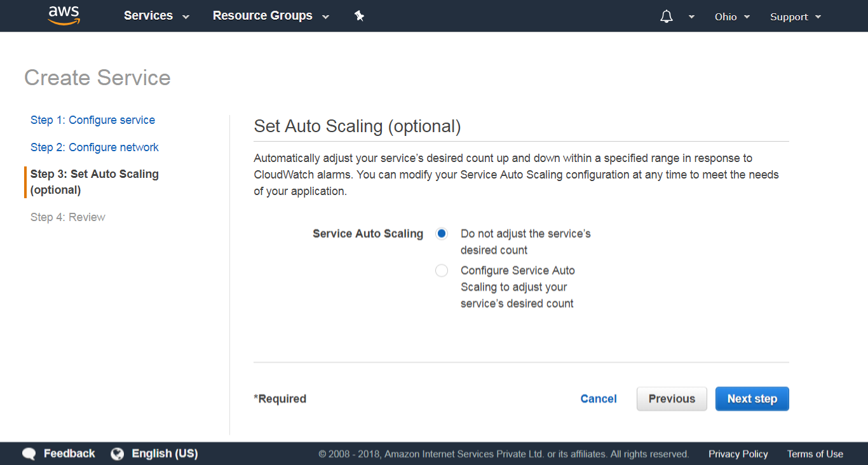Click the AWS logo home icon

[x=63, y=15]
